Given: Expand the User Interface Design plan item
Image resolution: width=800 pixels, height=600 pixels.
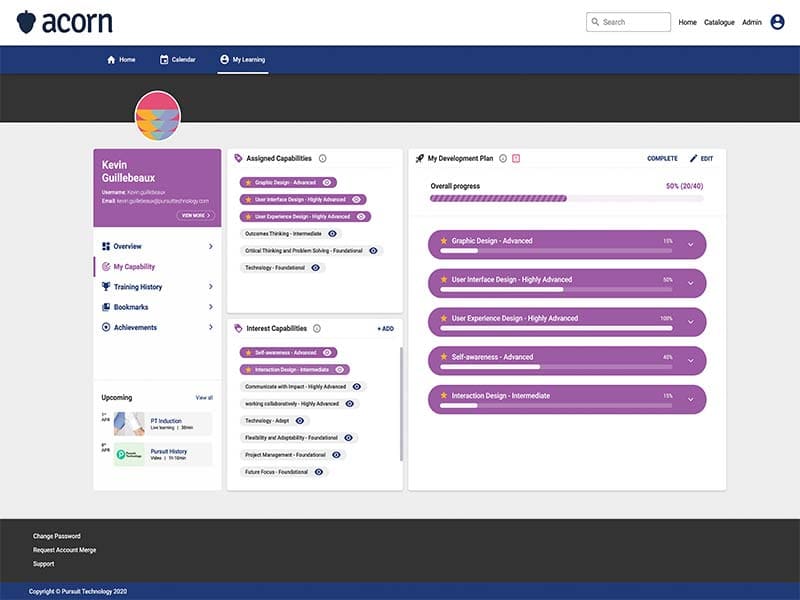Looking at the screenshot, I should 689,283.
